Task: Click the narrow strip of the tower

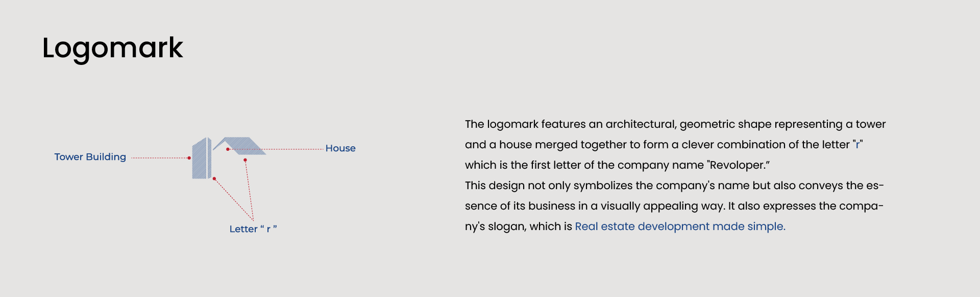Action: [x=209, y=157]
